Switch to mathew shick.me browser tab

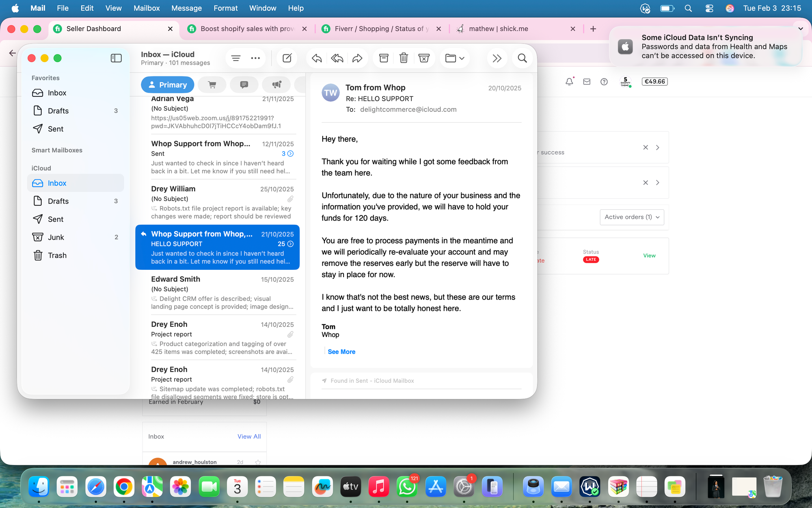point(498,29)
